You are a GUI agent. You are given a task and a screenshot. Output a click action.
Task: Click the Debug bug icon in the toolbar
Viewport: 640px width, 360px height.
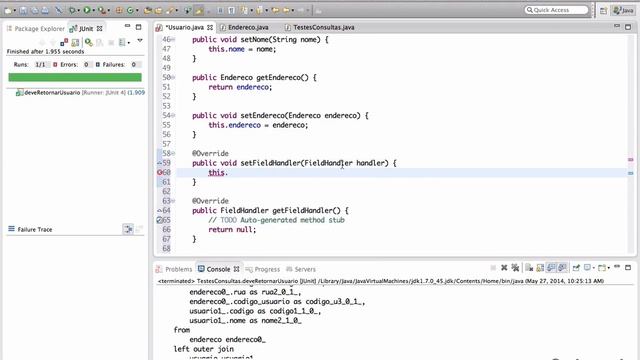(x=72, y=10)
